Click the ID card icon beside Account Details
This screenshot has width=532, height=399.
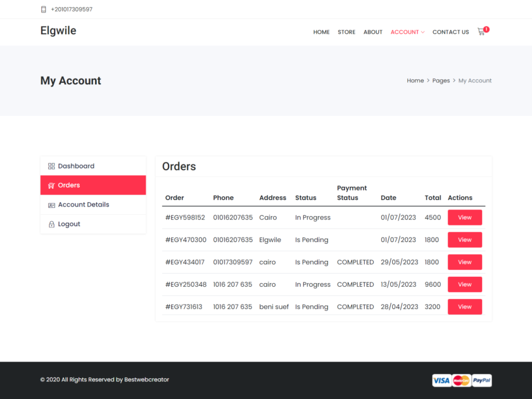click(51, 205)
